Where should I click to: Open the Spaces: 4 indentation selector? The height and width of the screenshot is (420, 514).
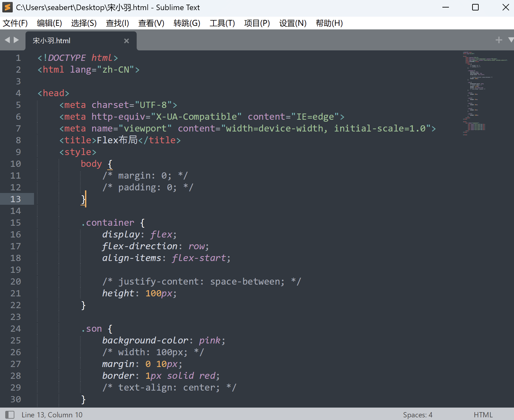point(418,415)
